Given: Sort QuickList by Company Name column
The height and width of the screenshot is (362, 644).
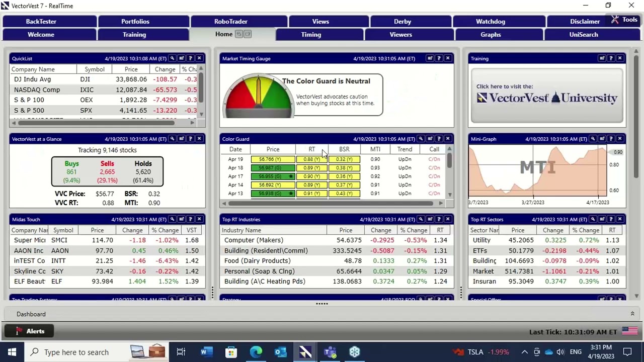Looking at the screenshot, I should 43,69.
